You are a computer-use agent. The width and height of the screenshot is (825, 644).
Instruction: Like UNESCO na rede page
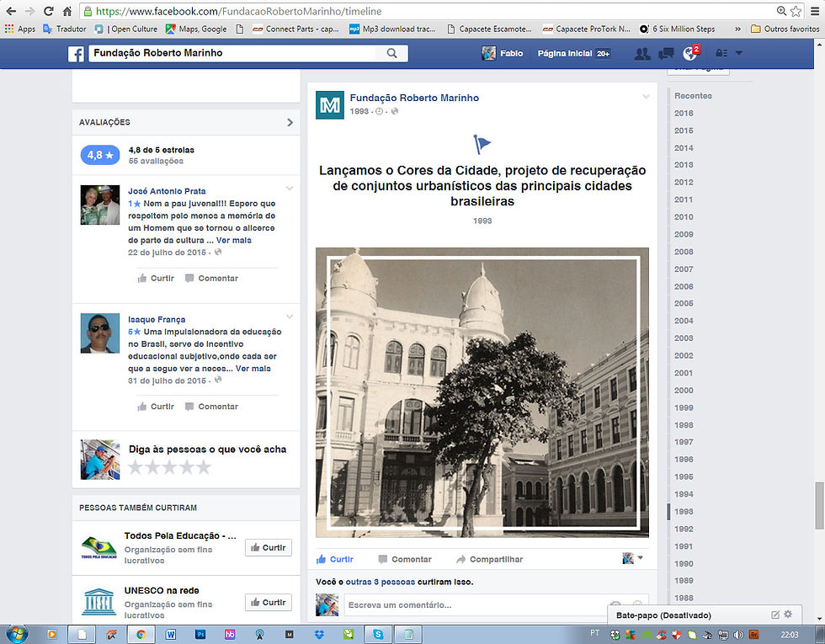click(269, 603)
